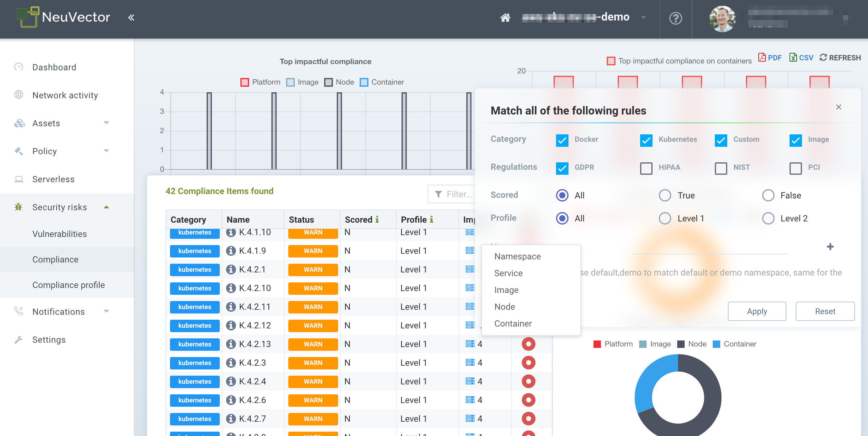Open Vulnerabilities in the sidebar
Screen dimensions: 868x436
60,234
